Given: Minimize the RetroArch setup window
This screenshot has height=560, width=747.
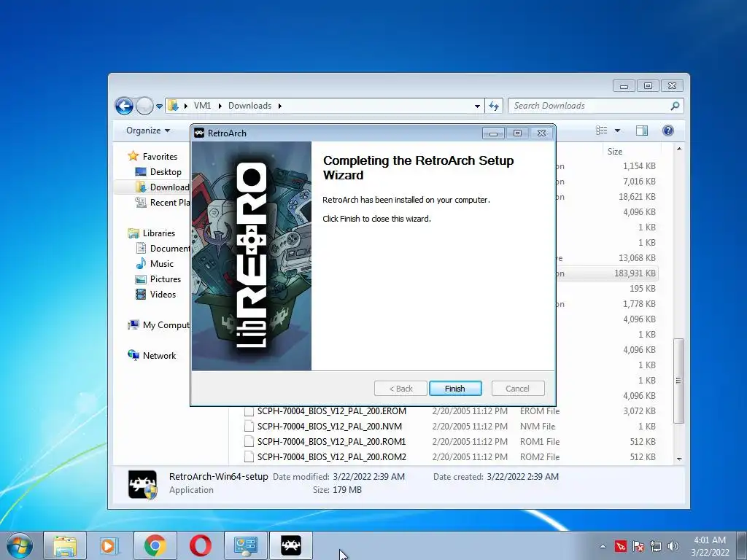Looking at the screenshot, I should pos(493,133).
